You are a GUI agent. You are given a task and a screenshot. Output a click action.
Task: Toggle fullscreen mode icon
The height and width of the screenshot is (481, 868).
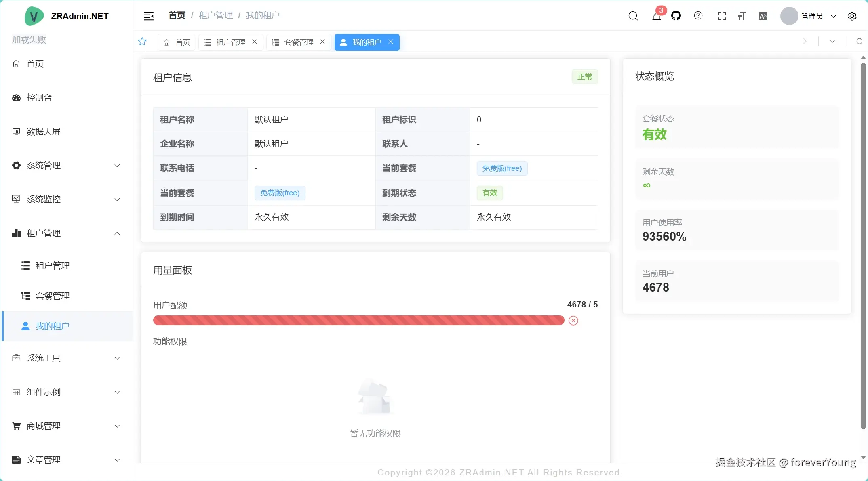[x=722, y=16]
